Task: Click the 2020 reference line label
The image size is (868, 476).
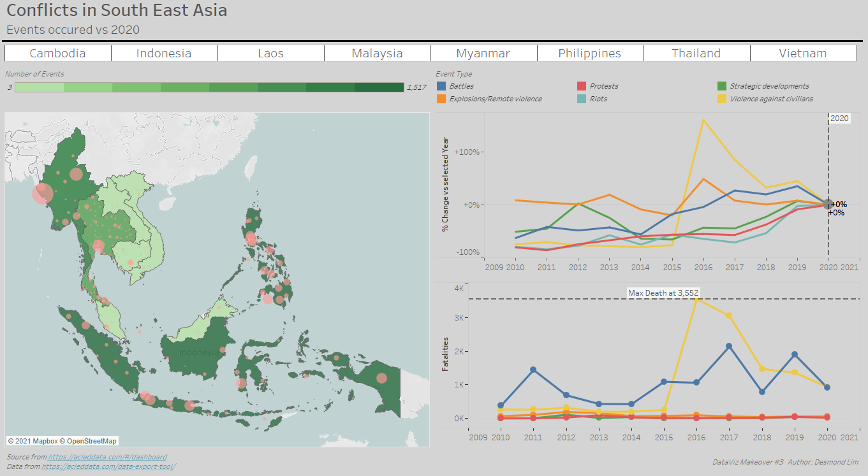Action: coord(839,118)
